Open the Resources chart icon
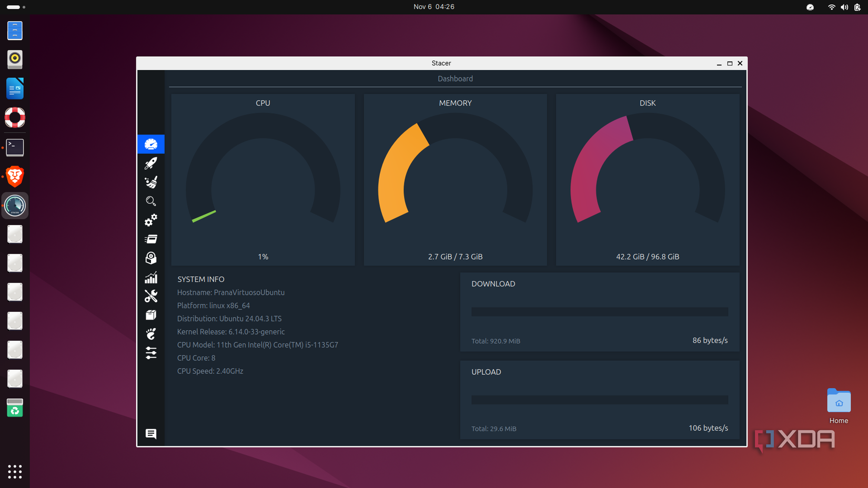 (151, 277)
